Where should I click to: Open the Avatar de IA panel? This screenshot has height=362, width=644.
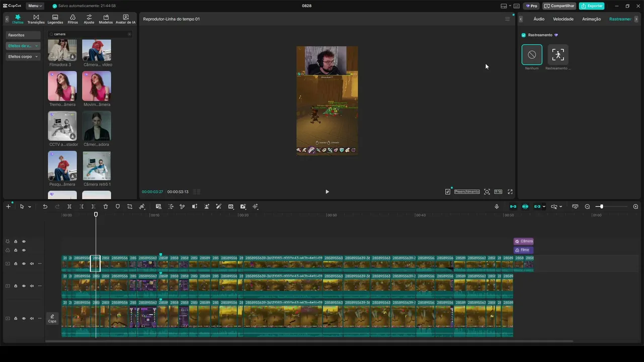(x=125, y=19)
